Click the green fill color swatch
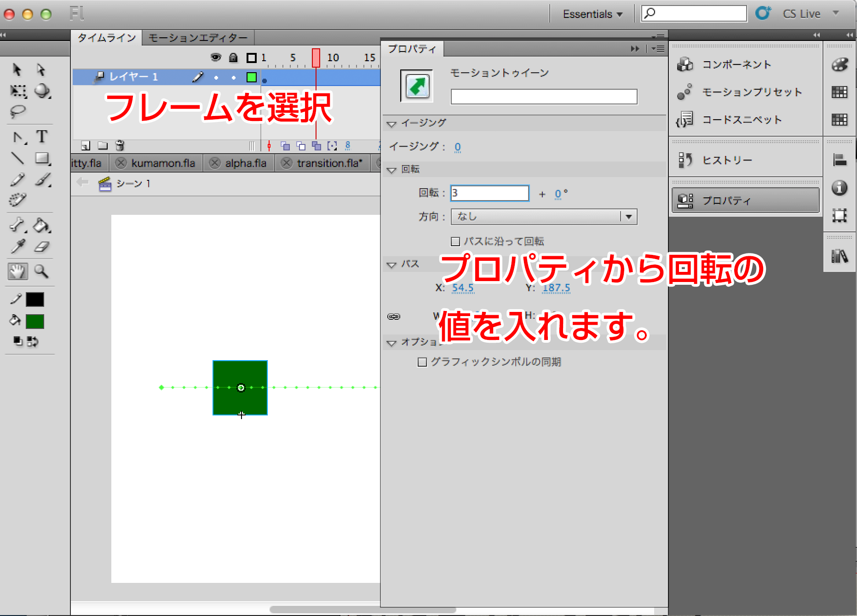857x616 pixels. 35,322
